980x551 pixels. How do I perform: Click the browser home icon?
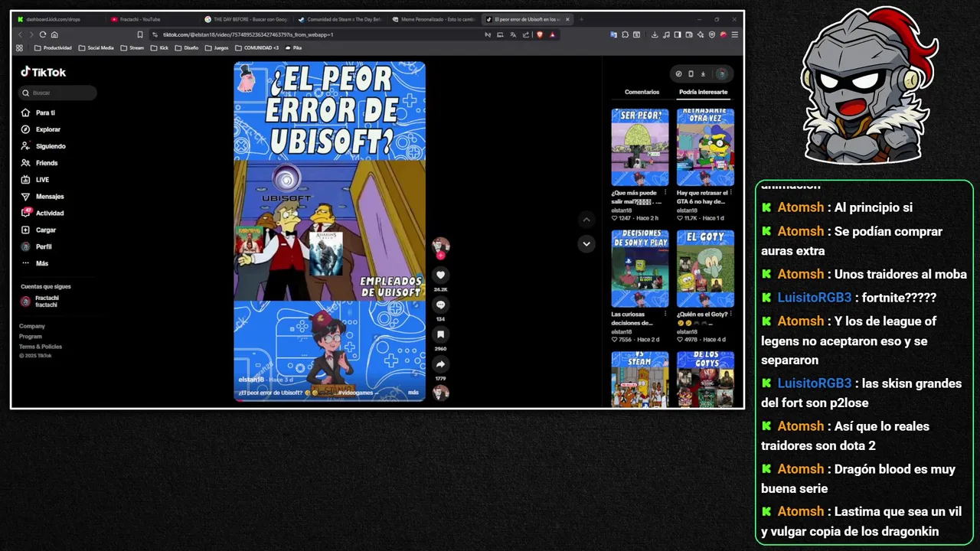click(54, 34)
